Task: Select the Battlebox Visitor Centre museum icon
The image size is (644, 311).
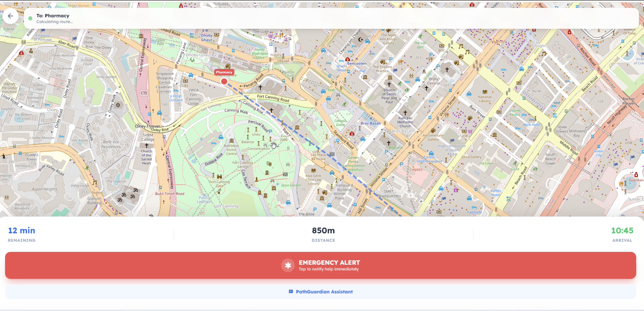Action: pos(231,141)
